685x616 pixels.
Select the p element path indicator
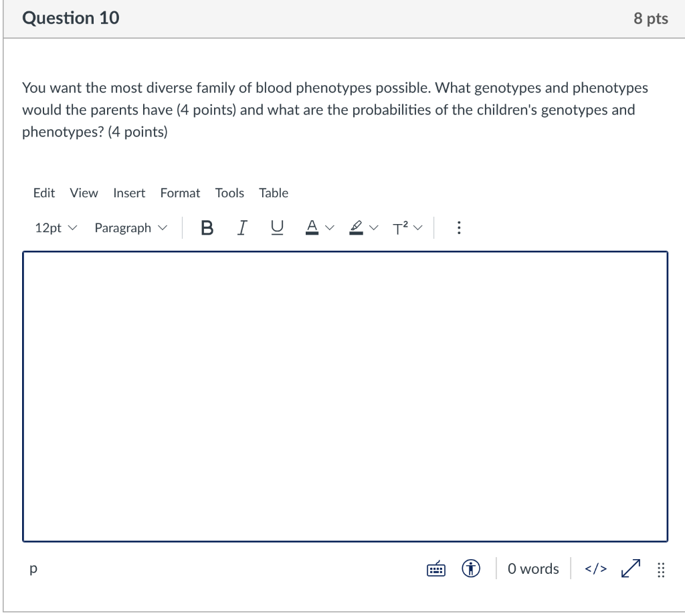33,569
